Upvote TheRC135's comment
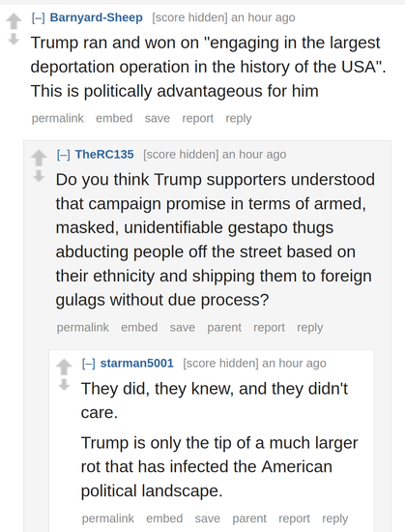Viewport: 405px width, 532px height. coord(39,158)
